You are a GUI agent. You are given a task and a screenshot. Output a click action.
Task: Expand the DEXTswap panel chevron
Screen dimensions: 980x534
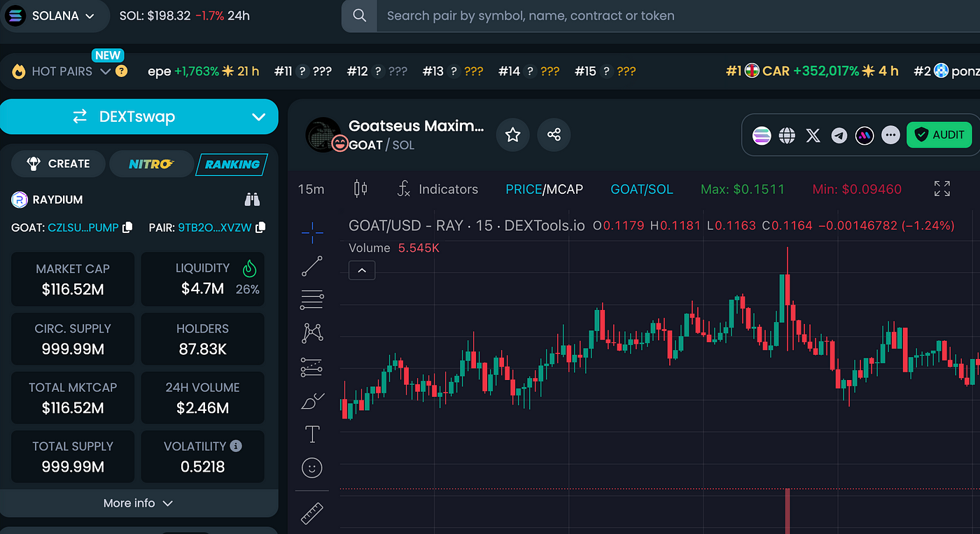[x=259, y=117]
